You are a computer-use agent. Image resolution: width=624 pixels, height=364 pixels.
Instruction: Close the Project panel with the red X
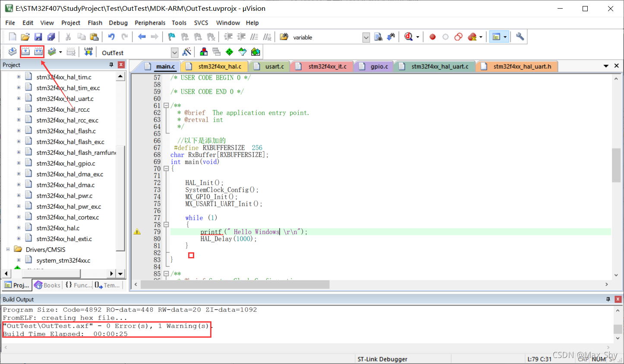(121, 65)
